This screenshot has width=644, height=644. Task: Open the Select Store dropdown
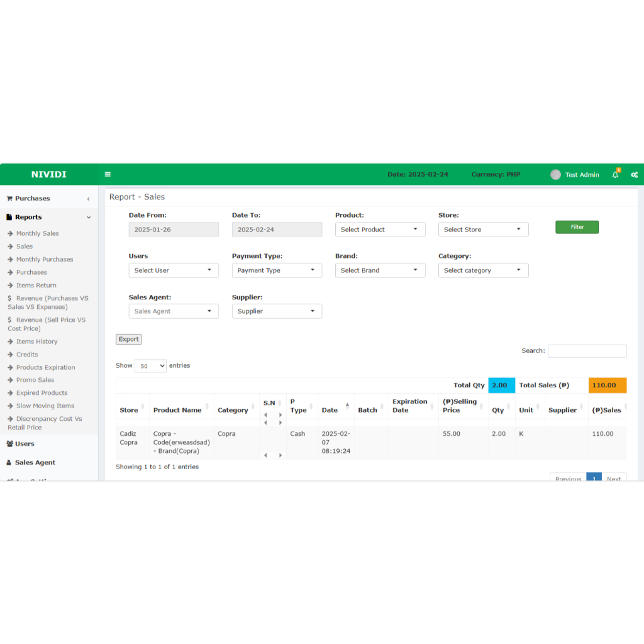tap(482, 230)
